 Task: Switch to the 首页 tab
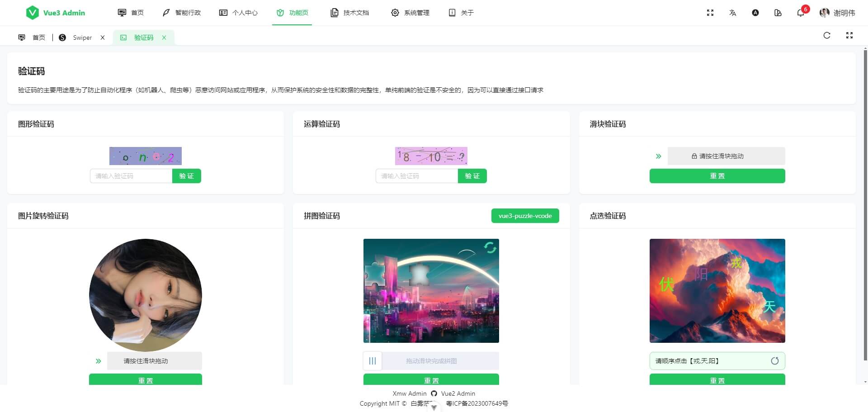coord(32,38)
